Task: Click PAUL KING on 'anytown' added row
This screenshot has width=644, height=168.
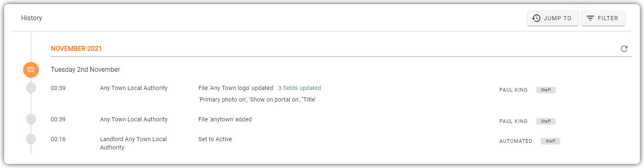Action: tap(513, 121)
